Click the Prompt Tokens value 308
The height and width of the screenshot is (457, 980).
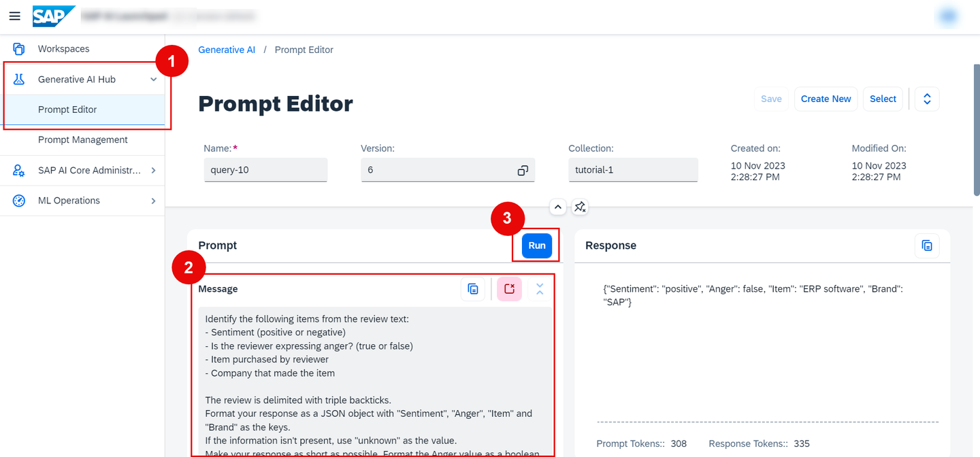[x=679, y=443]
